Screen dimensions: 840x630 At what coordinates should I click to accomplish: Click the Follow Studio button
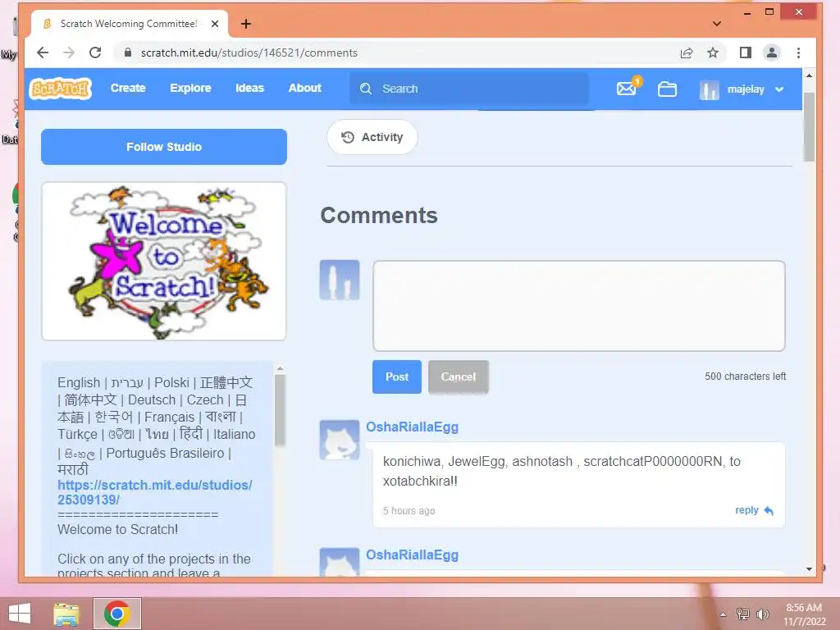tap(164, 147)
